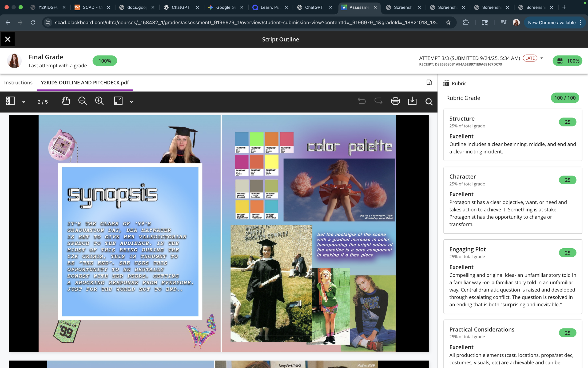Print the submitted pitch deck
Viewport: 588px width, 368px height.
[x=395, y=101]
